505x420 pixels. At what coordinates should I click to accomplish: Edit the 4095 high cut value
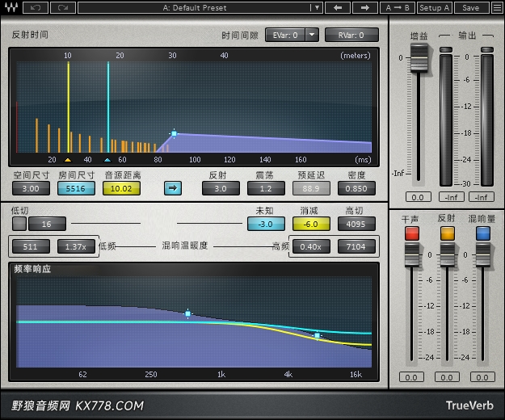click(356, 224)
